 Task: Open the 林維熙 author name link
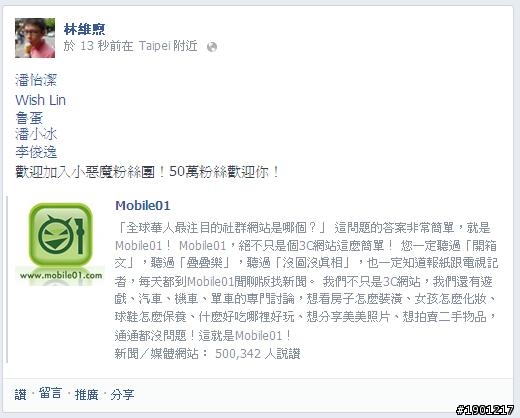click(84, 29)
